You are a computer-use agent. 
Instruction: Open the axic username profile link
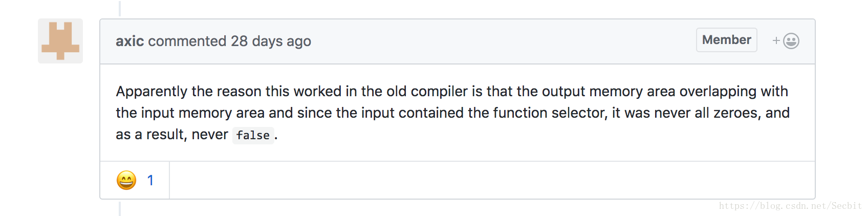click(129, 41)
